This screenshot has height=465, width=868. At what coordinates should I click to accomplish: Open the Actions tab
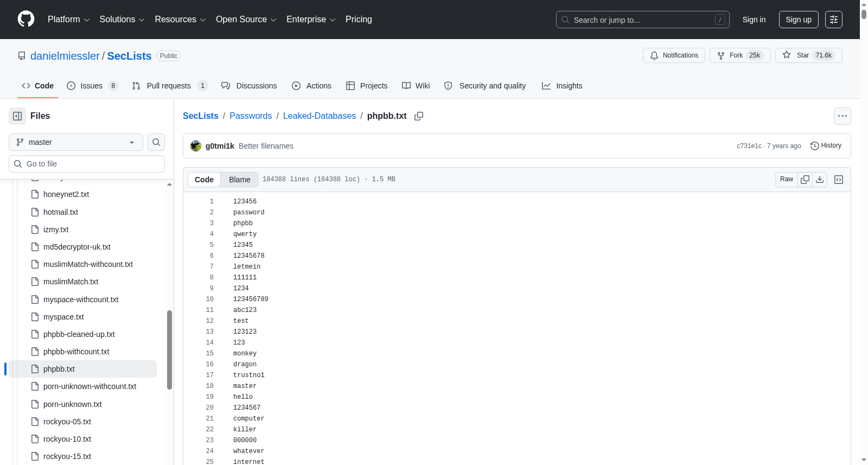click(311, 86)
